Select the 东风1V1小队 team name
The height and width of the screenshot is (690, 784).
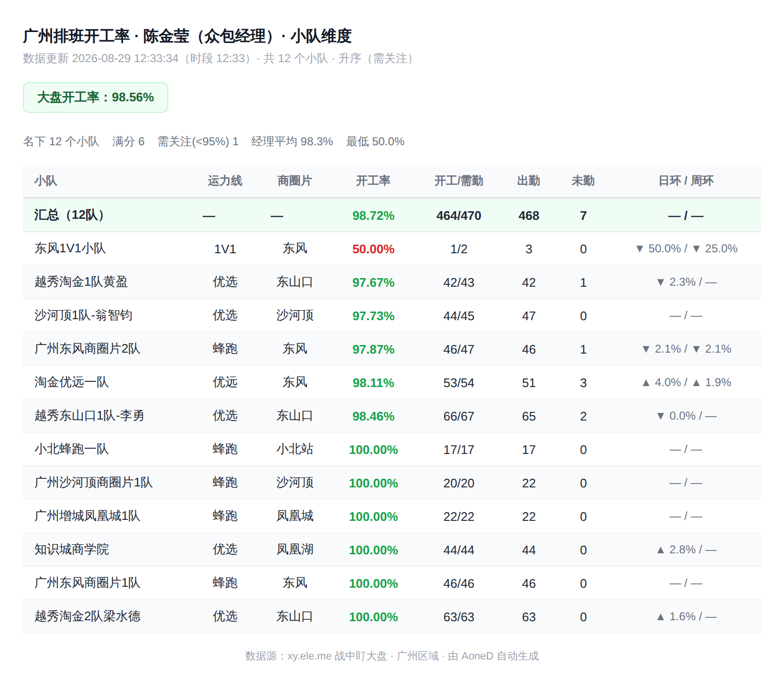[x=70, y=248]
